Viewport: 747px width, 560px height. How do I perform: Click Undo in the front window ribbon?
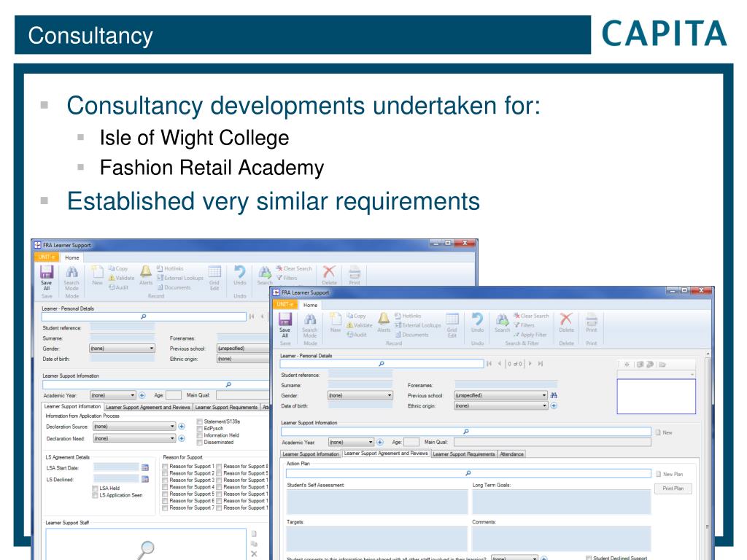[477, 322]
